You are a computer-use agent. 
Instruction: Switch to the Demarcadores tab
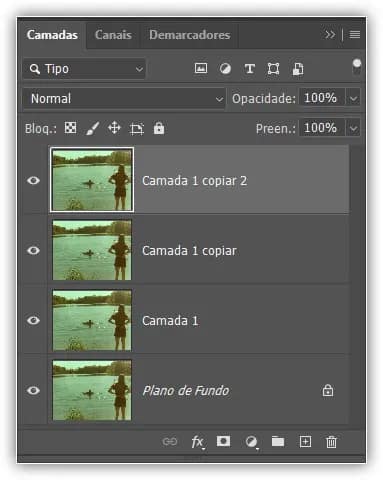coord(190,35)
